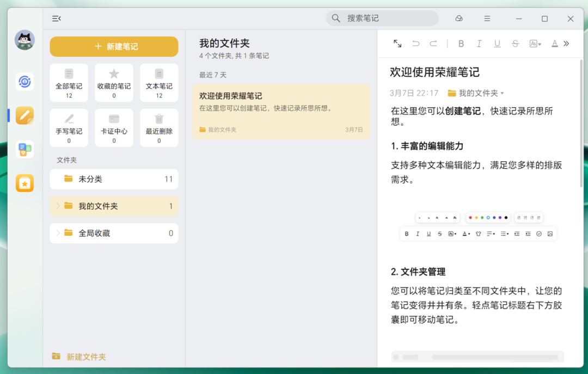Click the 文件夹 section label
588x374 pixels.
66,160
